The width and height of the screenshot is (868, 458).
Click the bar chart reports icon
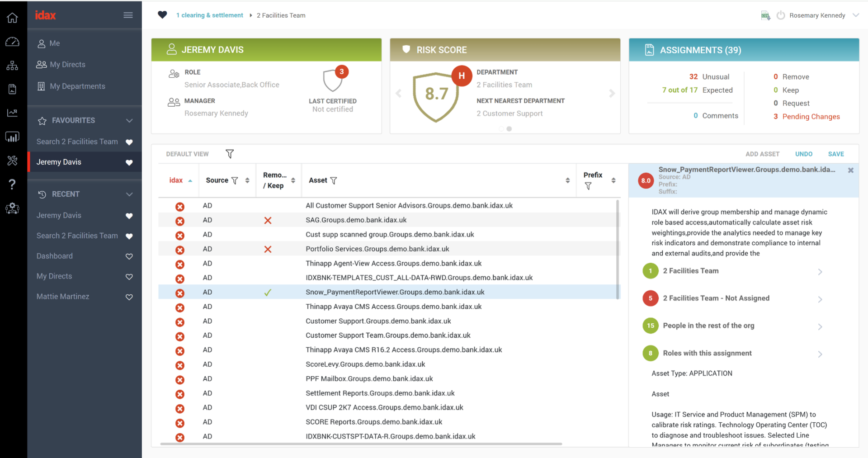12,137
